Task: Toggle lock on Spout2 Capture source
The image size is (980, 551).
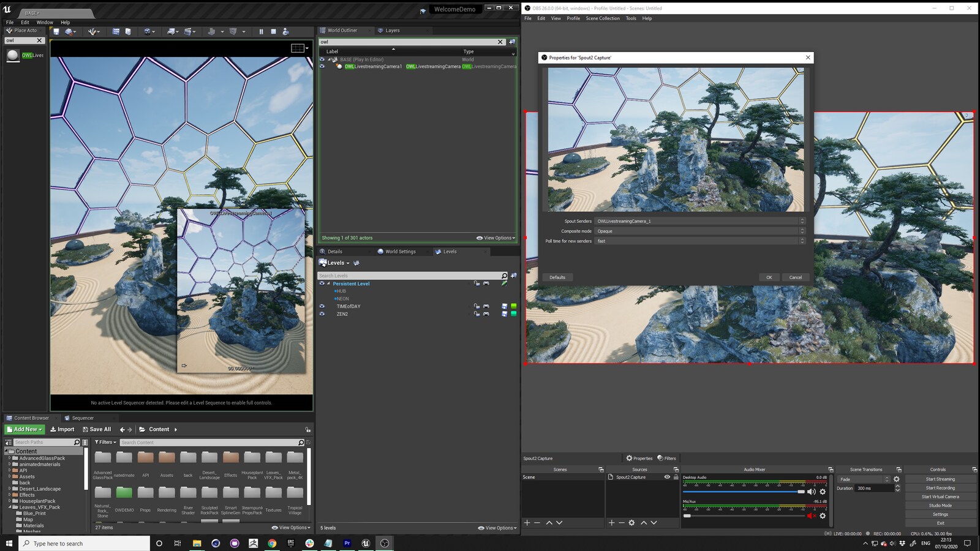Action: point(676,477)
